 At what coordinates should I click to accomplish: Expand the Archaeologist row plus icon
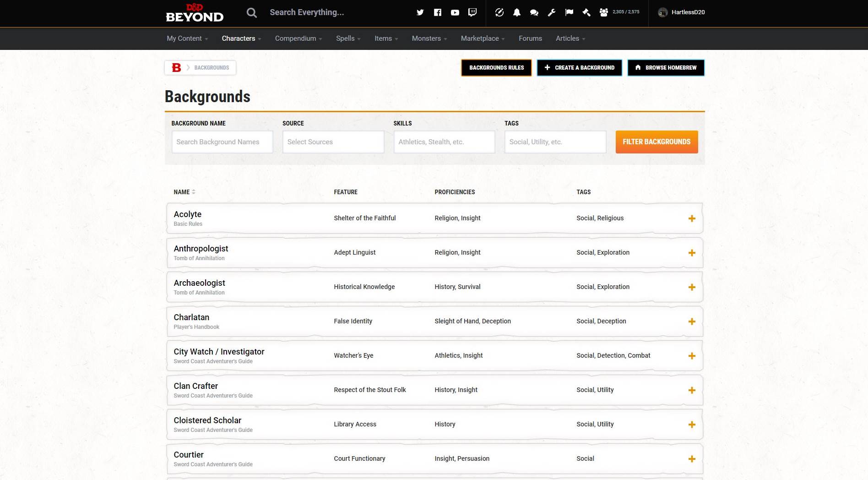pos(692,287)
